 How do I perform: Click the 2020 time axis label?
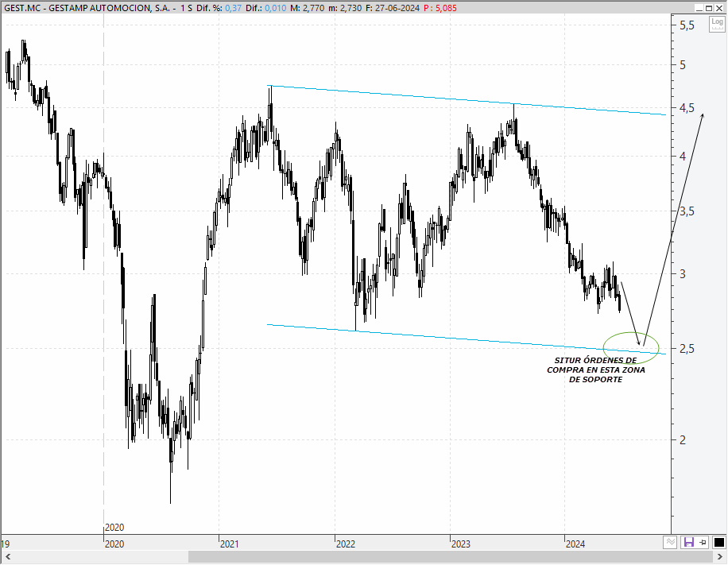point(114,544)
